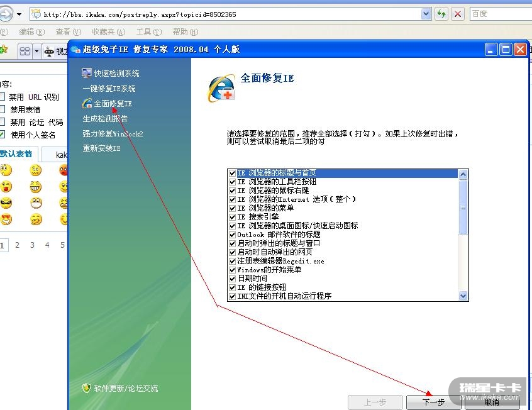This screenshot has height=410, width=532.
Task: Open browser 帮助(H) menu
Action: (x=185, y=32)
